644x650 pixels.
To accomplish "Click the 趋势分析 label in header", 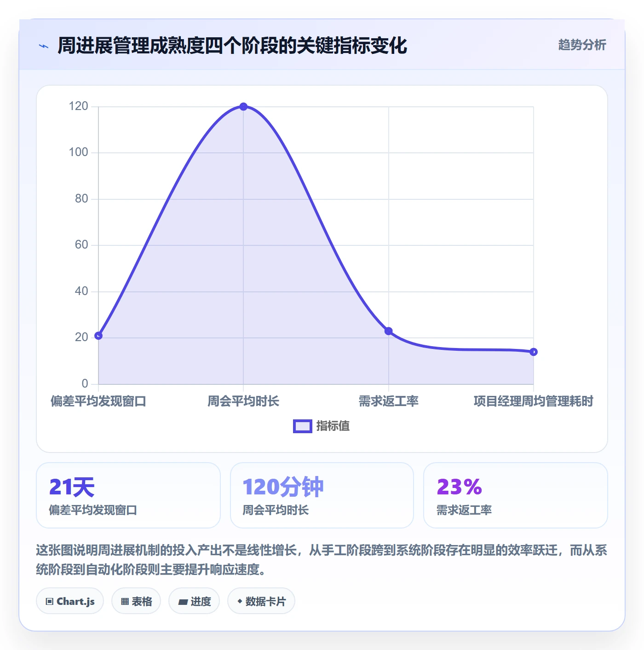I will coord(582,45).
